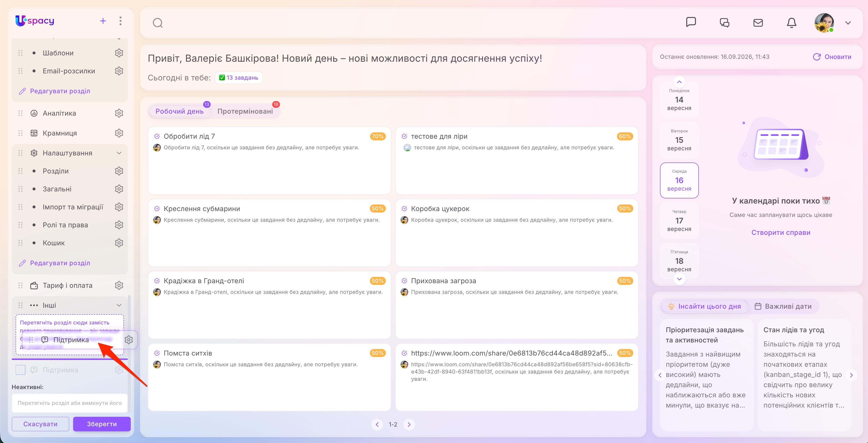Open the three-dot sidebar menu
The width and height of the screenshot is (868, 443).
coord(120,21)
